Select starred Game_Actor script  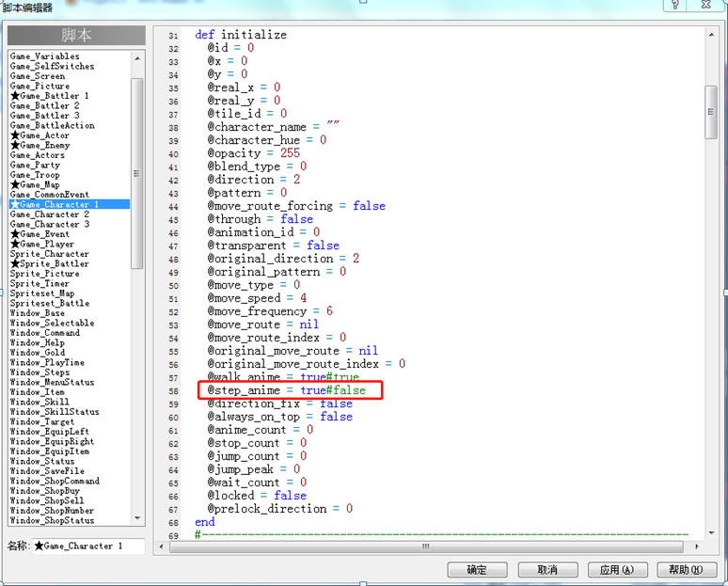point(40,135)
